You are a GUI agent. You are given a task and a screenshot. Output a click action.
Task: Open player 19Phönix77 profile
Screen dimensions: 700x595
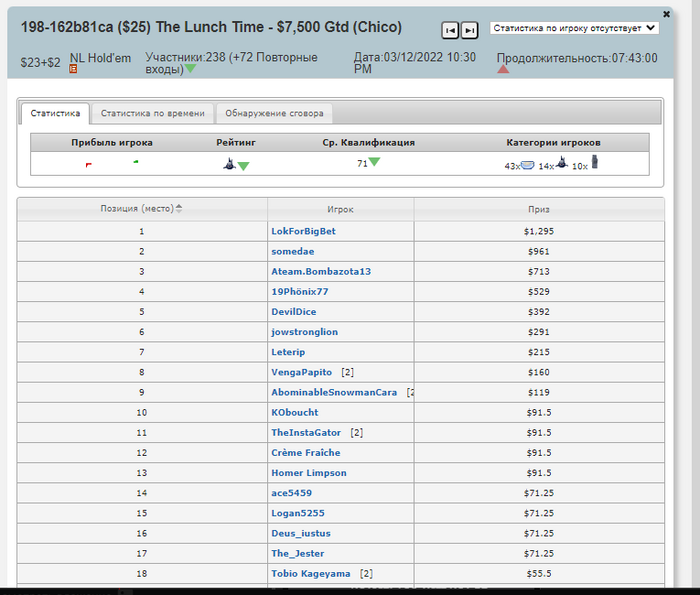click(300, 291)
